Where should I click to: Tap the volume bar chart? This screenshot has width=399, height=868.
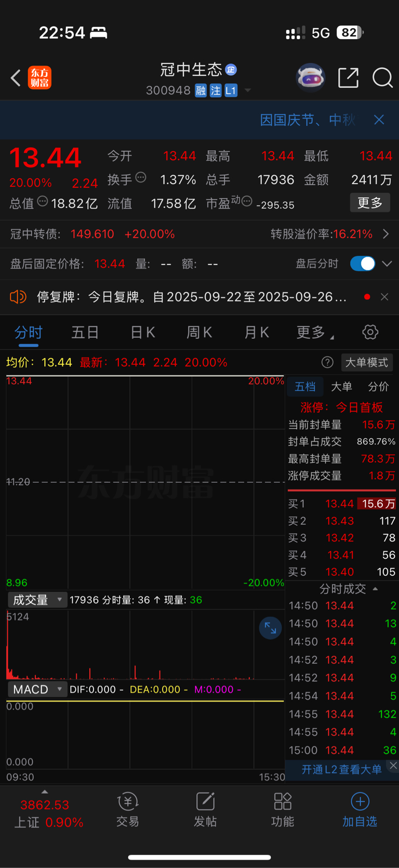pyautogui.click(x=145, y=645)
